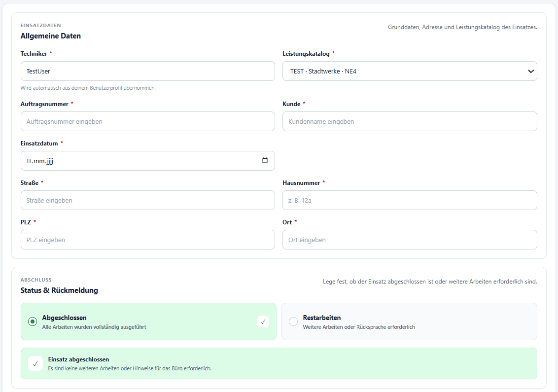Focus the Hausnummer field
558x392 pixels.
(410, 200)
